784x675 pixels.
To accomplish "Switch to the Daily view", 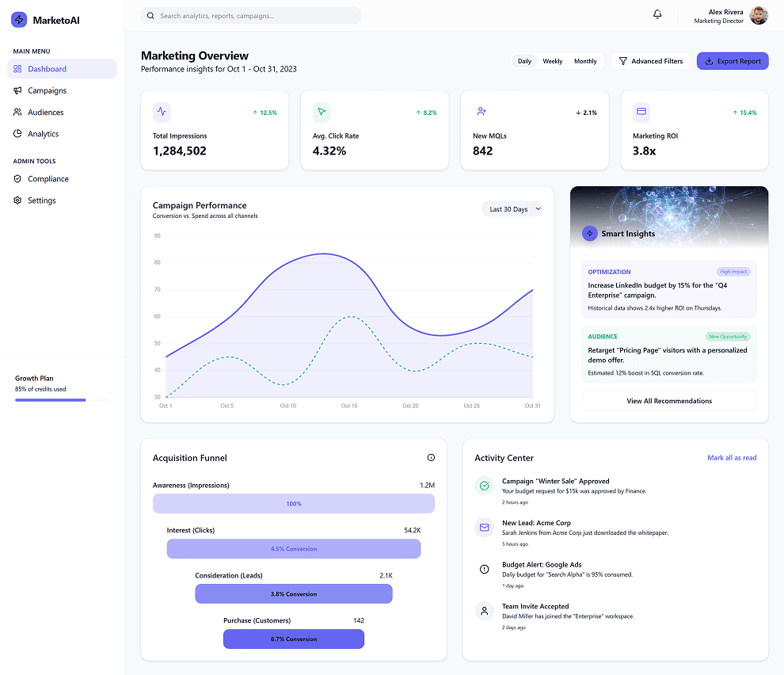I will click(x=524, y=61).
